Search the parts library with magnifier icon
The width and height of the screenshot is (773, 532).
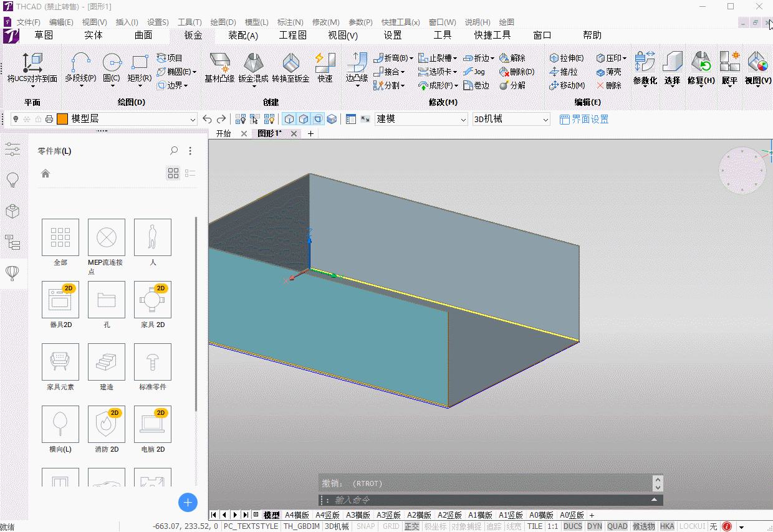pyautogui.click(x=174, y=151)
